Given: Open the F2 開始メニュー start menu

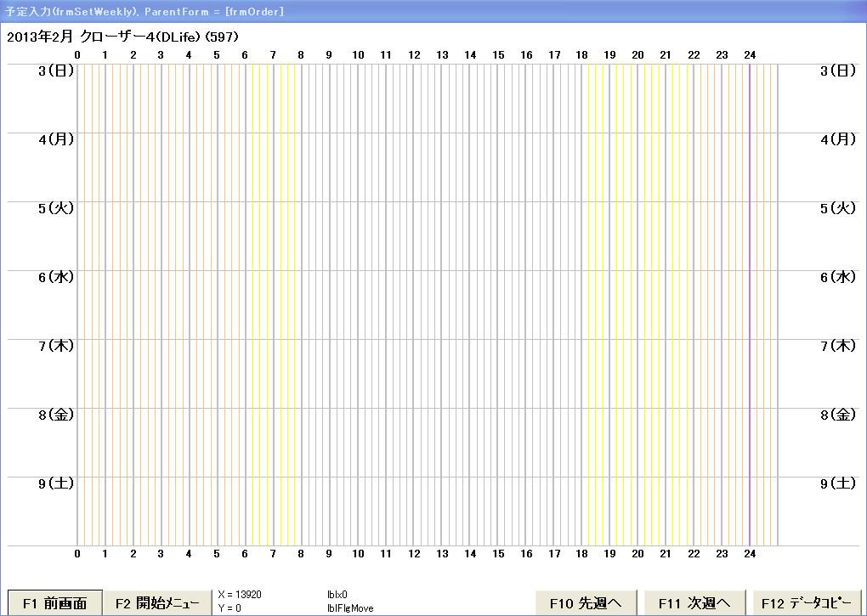Looking at the screenshot, I should 157,603.
